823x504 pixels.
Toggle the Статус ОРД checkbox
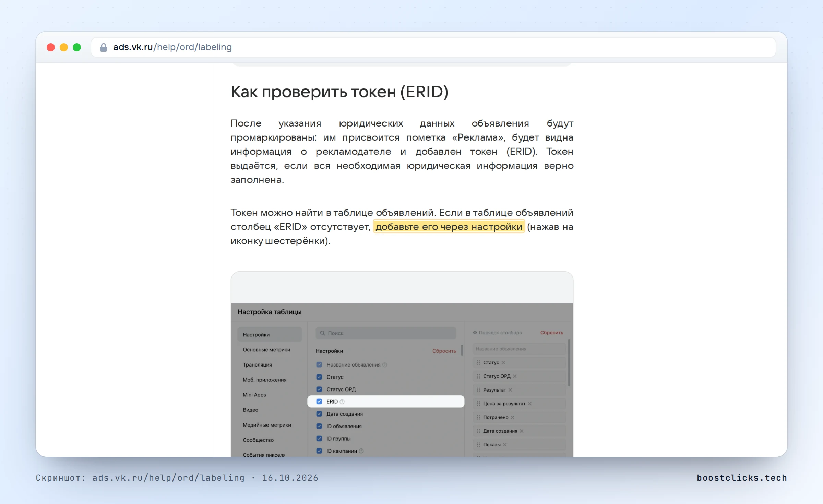(319, 389)
